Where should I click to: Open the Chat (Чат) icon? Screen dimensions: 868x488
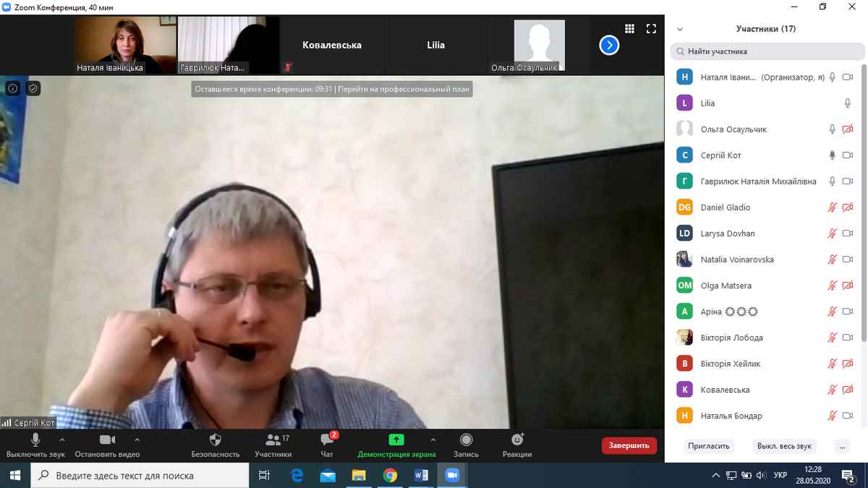327,440
